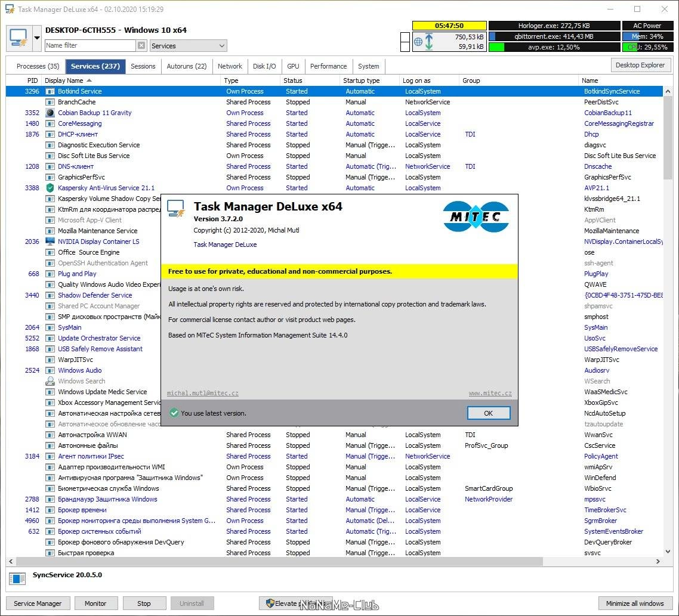Click the michal.mutl@mitec.cz email link
This screenshot has width=679, height=616.
point(203,393)
